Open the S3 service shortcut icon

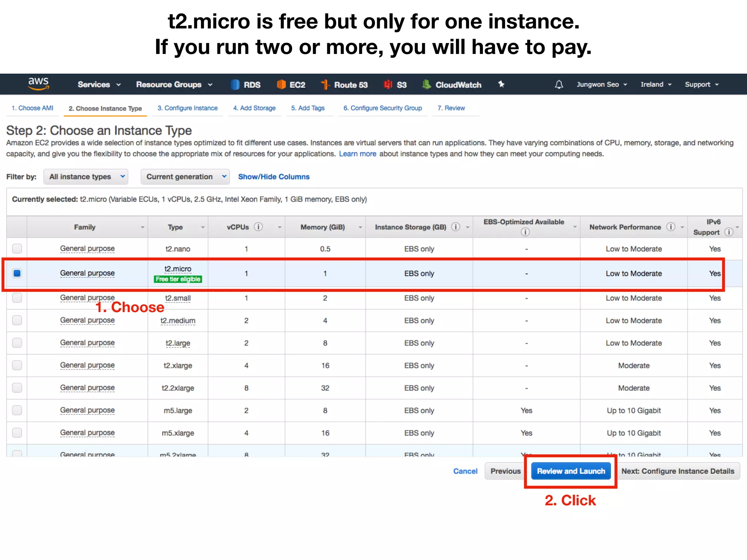(388, 85)
